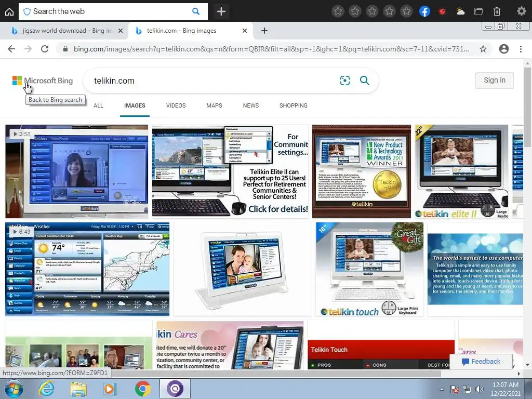Open the telikin touch Great Gift image
The image size is (532, 399).
tap(369, 269)
